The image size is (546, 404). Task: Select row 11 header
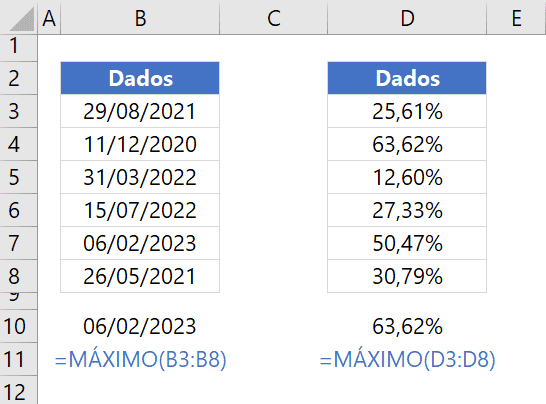tap(18, 359)
